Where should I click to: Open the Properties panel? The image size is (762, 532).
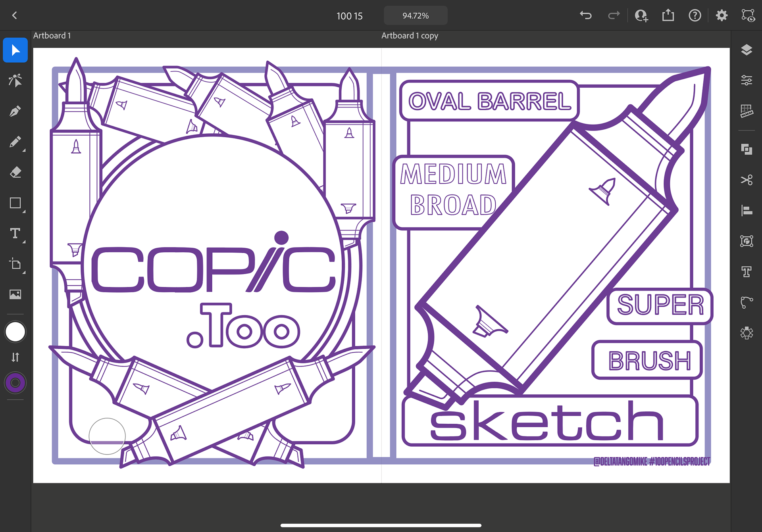[x=747, y=81]
